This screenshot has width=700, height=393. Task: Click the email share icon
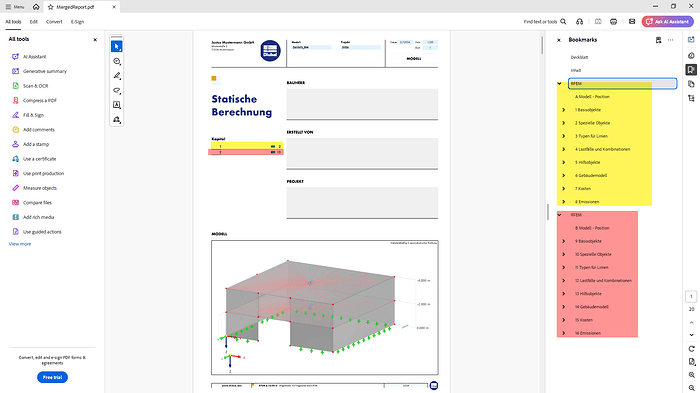(632, 21)
